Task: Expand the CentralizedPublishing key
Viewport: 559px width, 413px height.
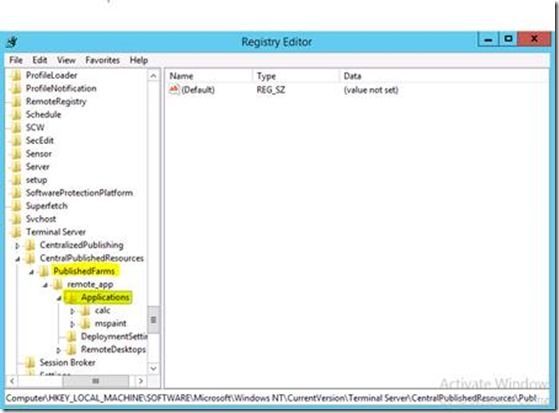Action: click(17, 246)
